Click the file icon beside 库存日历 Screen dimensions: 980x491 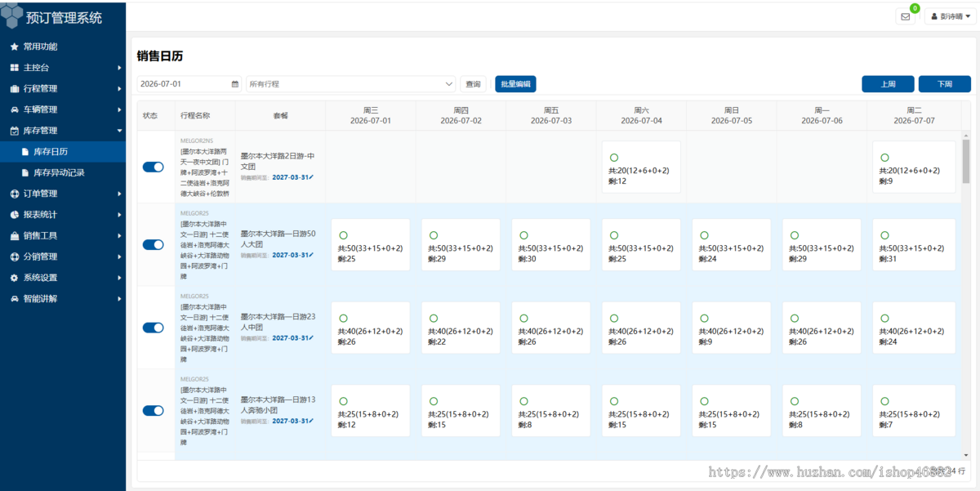coord(24,152)
